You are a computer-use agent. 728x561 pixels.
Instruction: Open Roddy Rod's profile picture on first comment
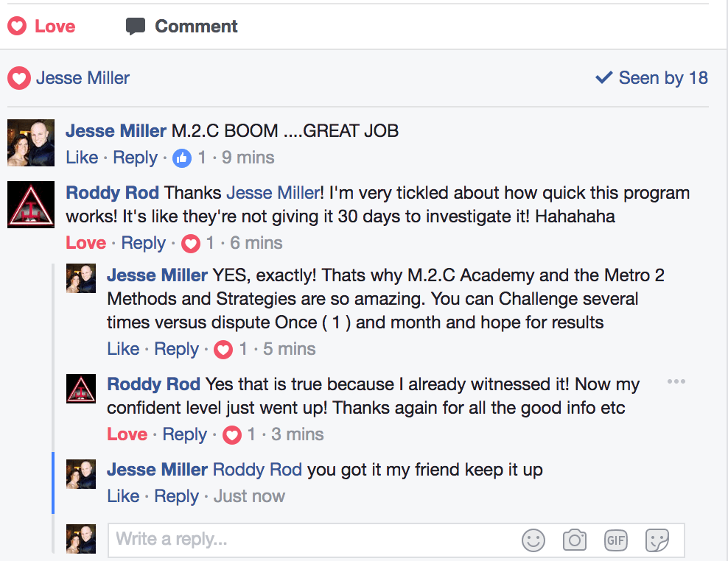click(x=31, y=204)
